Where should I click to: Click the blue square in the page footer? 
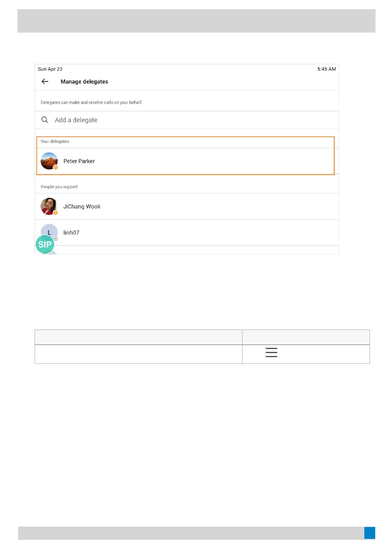(x=370, y=533)
